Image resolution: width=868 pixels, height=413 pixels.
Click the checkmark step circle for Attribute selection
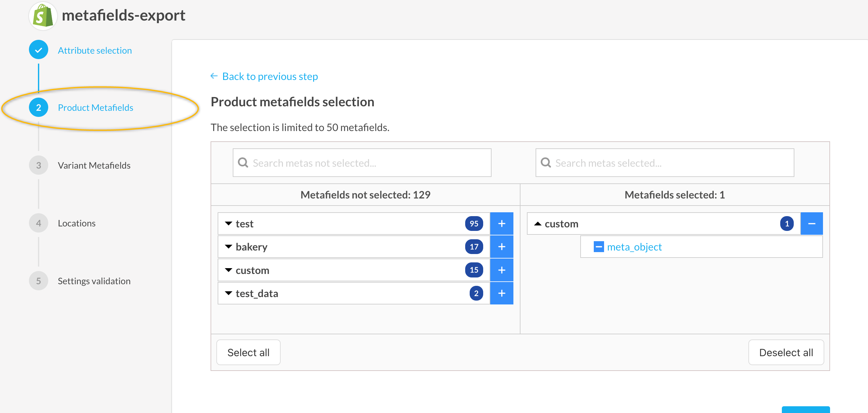[38, 50]
